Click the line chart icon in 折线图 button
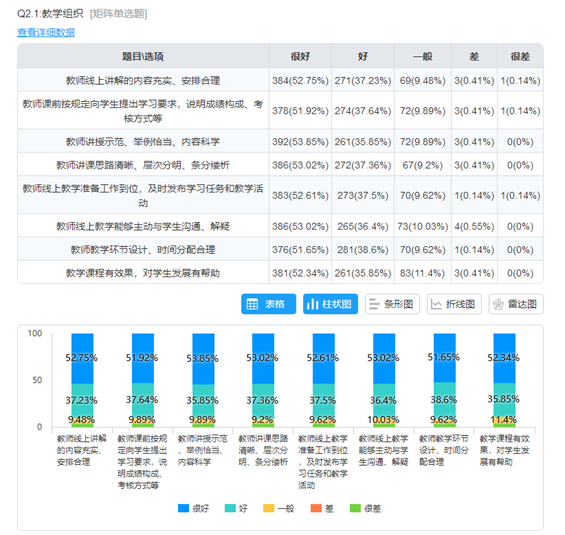The height and width of the screenshot is (535, 565). tap(436, 304)
